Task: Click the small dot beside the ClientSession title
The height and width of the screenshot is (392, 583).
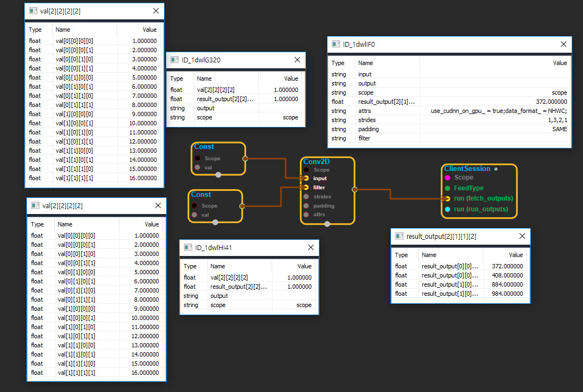Action: [x=496, y=169]
